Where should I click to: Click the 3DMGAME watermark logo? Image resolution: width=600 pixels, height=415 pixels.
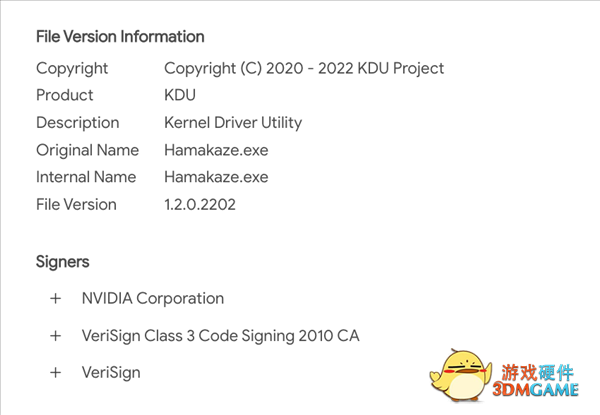click(x=536, y=390)
